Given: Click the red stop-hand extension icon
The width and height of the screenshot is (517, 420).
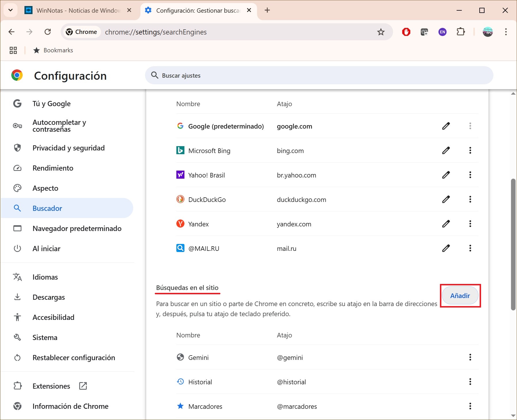Looking at the screenshot, I should [x=406, y=32].
